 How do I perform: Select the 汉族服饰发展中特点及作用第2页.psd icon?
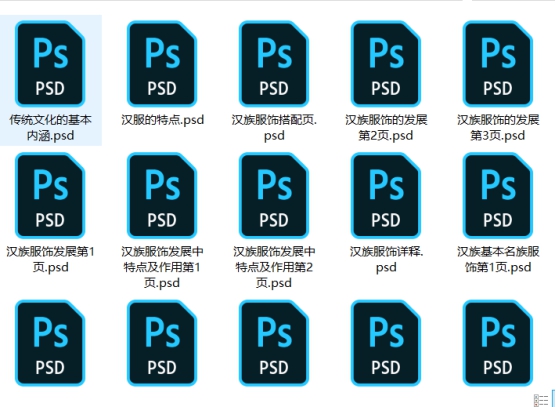(274, 195)
